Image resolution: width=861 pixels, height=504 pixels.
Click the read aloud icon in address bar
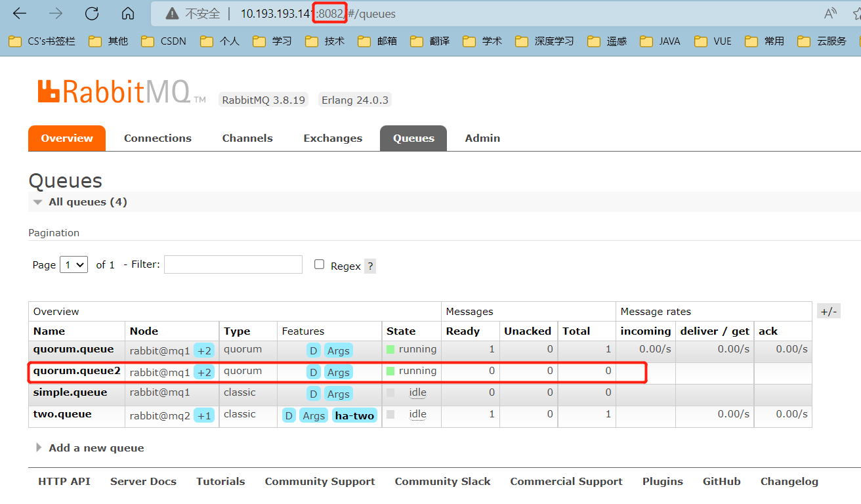[x=831, y=13]
